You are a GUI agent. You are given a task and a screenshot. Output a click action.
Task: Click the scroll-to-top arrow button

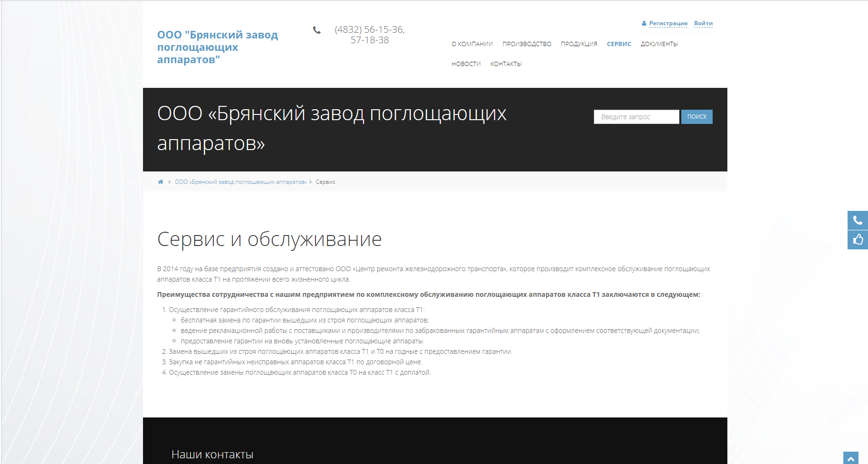coord(851,458)
